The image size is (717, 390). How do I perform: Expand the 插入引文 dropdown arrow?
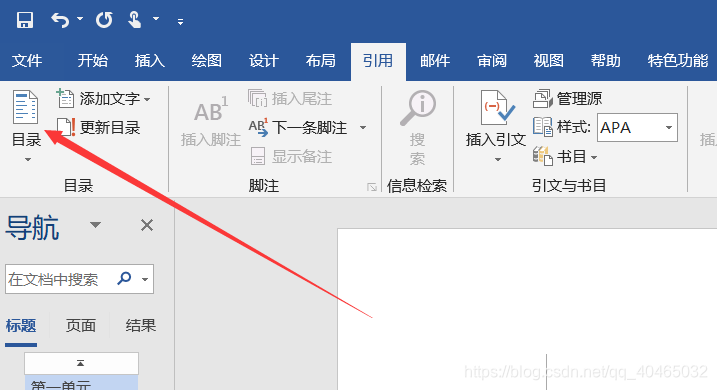498,160
